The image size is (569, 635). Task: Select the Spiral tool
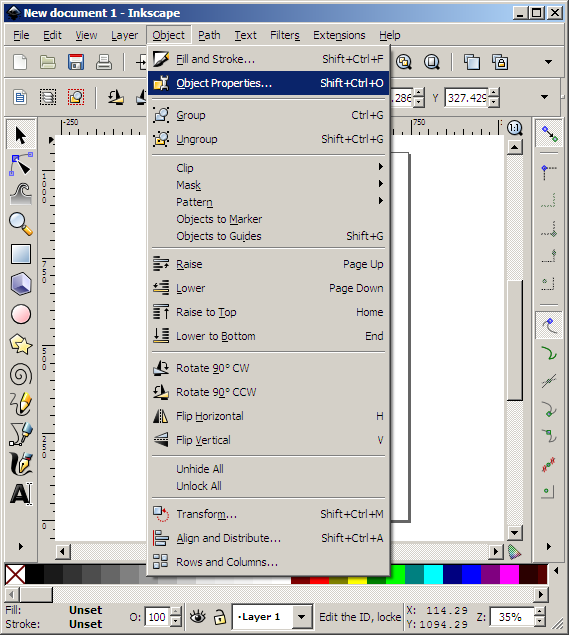(21, 374)
